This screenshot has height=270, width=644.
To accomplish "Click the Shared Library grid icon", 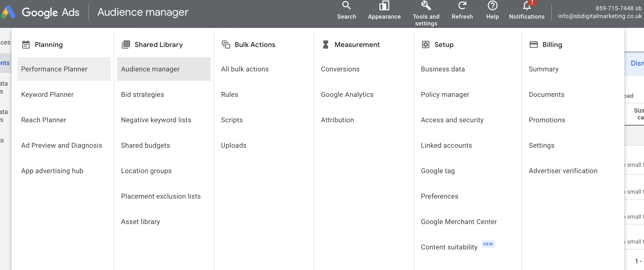I will pyautogui.click(x=126, y=45).
